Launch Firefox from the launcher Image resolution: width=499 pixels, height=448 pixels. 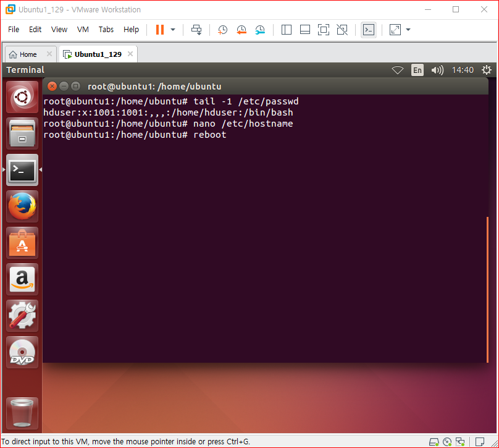coord(22,206)
